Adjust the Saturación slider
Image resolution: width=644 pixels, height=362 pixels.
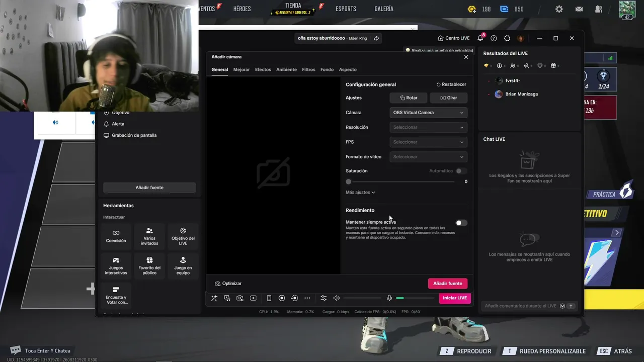coord(401,182)
